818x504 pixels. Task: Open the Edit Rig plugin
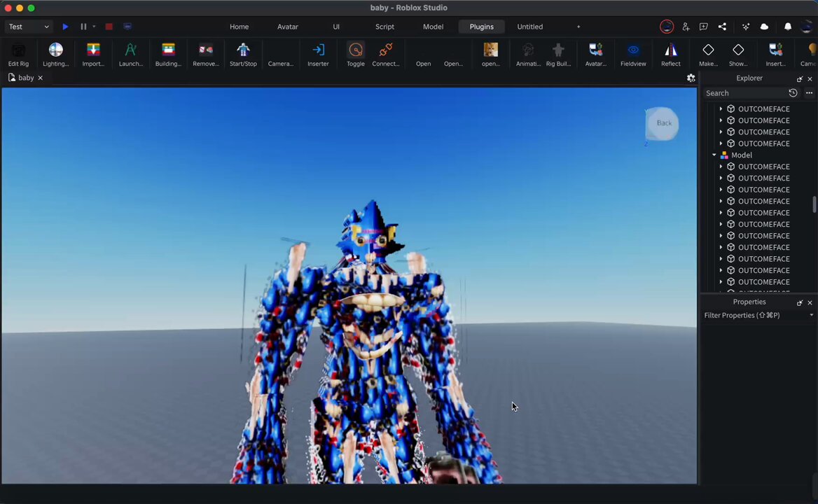pos(18,55)
